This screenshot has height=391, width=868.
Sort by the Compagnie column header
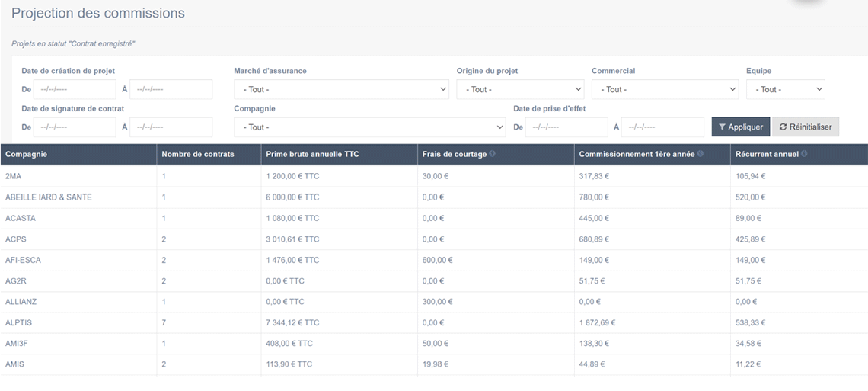(27, 154)
